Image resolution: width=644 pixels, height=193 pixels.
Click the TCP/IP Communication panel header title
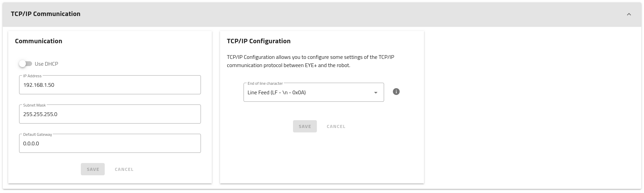pyautogui.click(x=46, y=14)
